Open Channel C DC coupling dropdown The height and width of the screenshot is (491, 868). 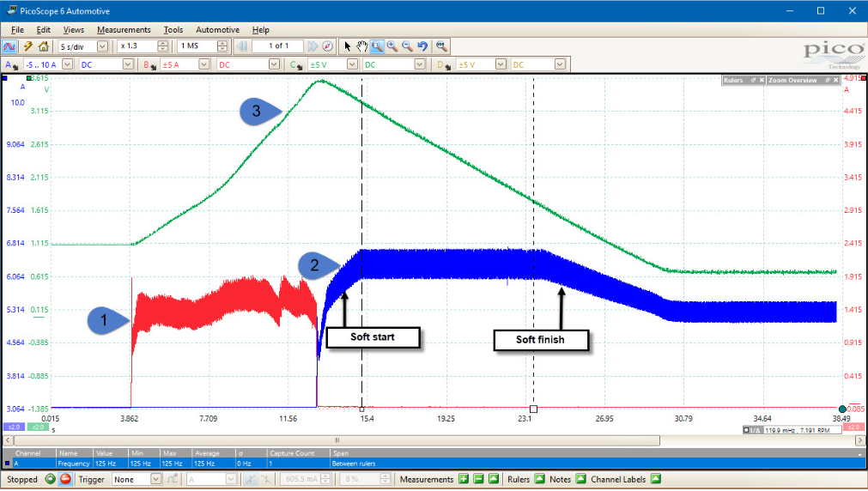[420, 64]
